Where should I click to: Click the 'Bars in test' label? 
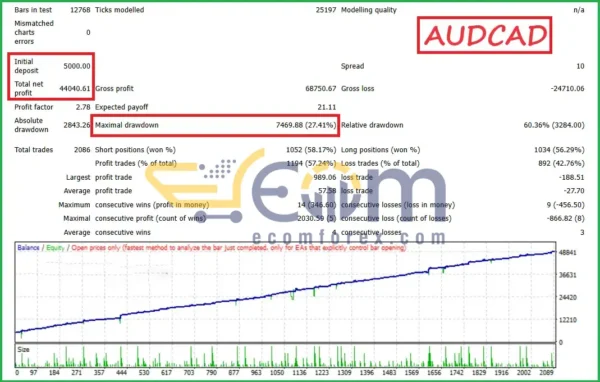click(33, 10)
